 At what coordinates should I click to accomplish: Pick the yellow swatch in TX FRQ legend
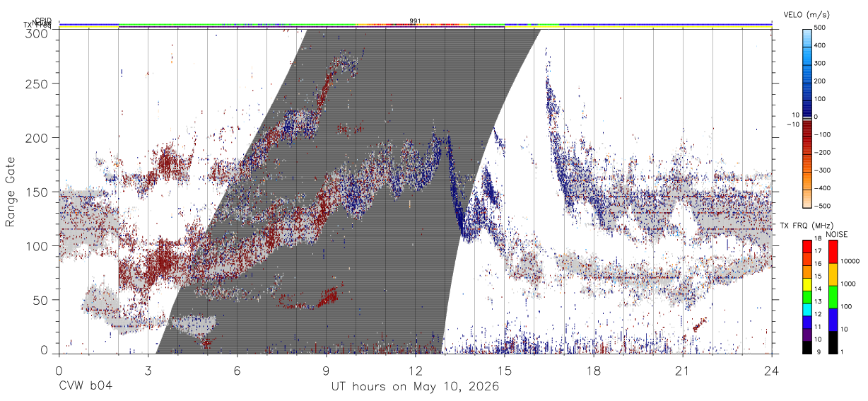807,285
